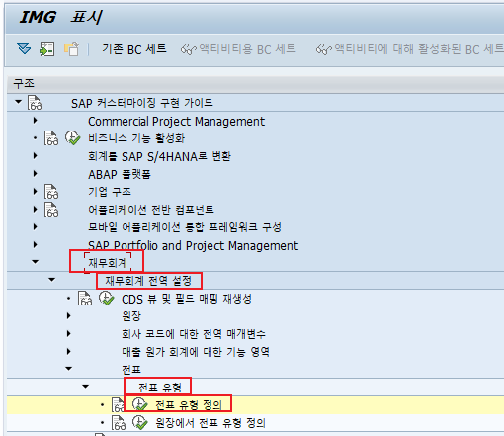Select 전표 tree item
This screenshot has width=504, height=436.
pyautogui.click(x=131, y=370)
